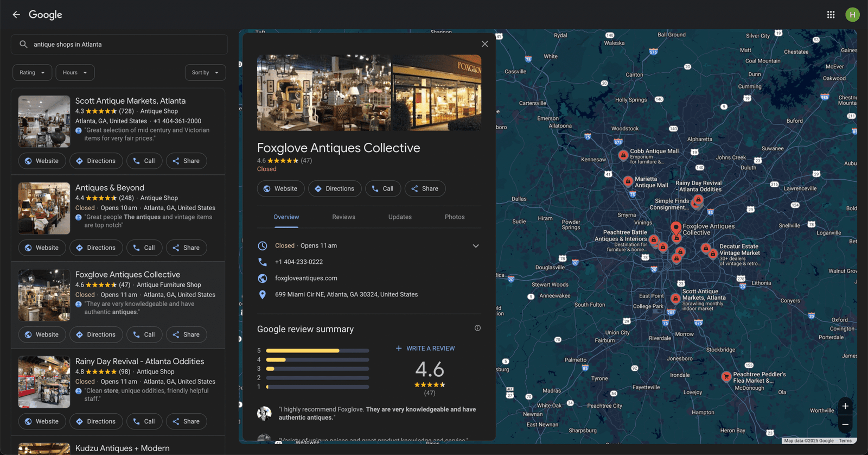Select the 3-star rating bar
The height and width of the screenshot is (455, 868).
point(317,369)
